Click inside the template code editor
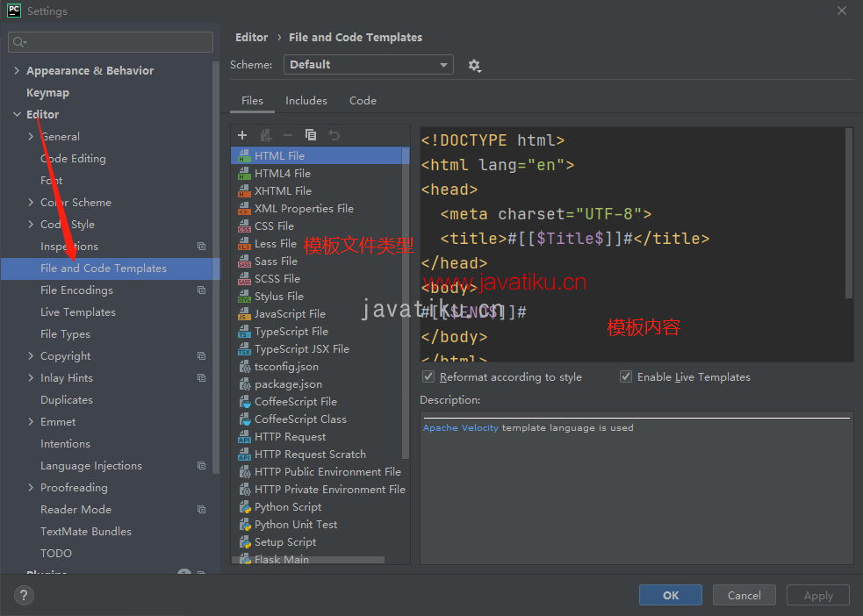863x616 pixels. tap(632, 244)
